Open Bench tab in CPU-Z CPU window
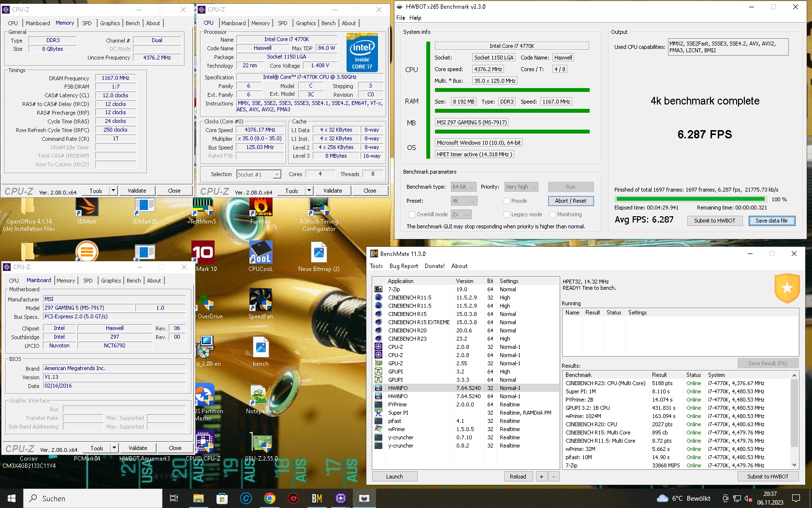The height and width of the screenshot is (508, 812). [x=329, y=23]
